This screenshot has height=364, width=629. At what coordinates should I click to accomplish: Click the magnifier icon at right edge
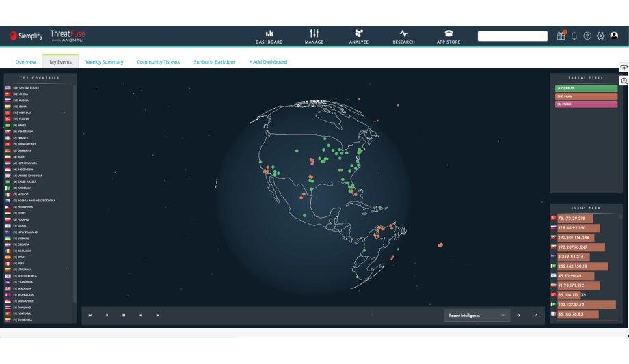(x=624, y=81)
